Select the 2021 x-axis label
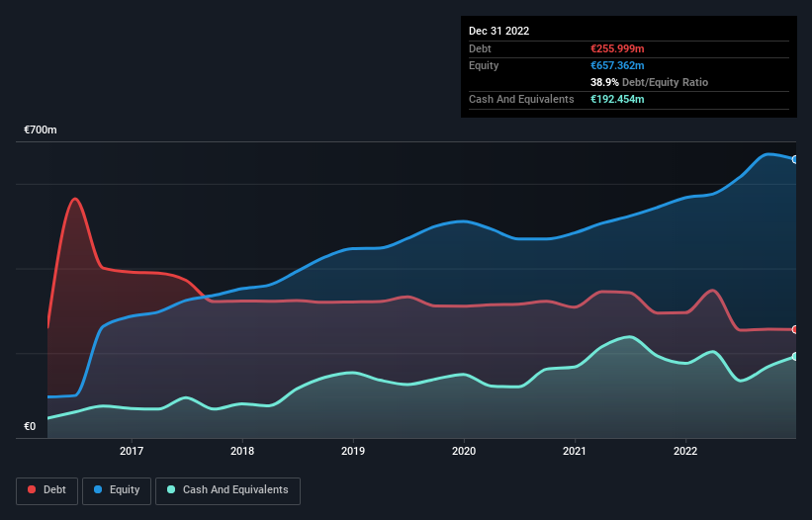The width and height of the screenshot is (812, 520). coord(575,451)
